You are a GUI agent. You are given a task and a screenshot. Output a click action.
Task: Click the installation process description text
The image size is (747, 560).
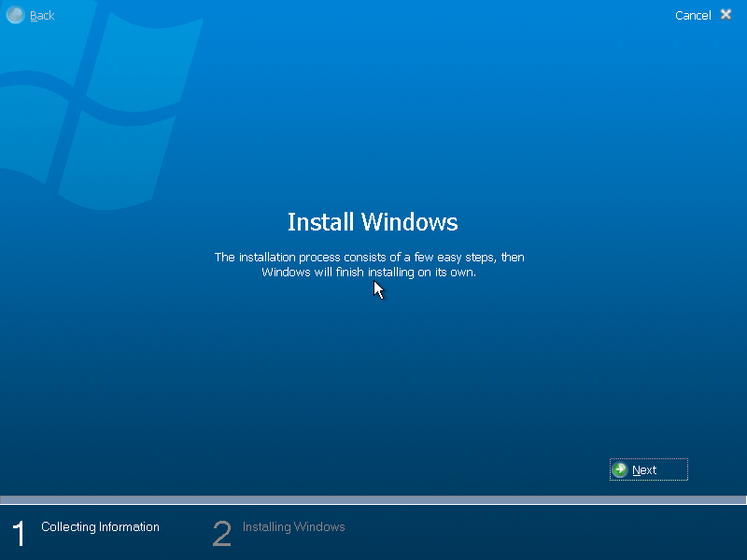369,265
